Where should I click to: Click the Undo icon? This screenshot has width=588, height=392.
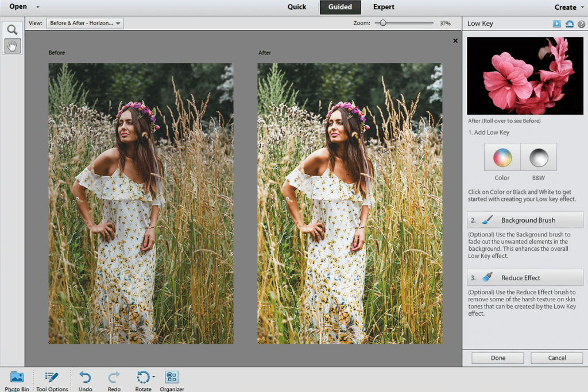click(x=85, y=378)
